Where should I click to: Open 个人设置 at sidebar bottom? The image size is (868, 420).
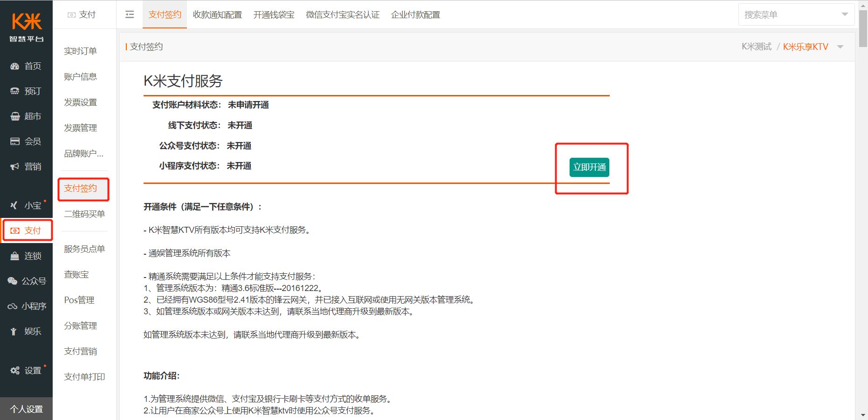coord(27,409)
